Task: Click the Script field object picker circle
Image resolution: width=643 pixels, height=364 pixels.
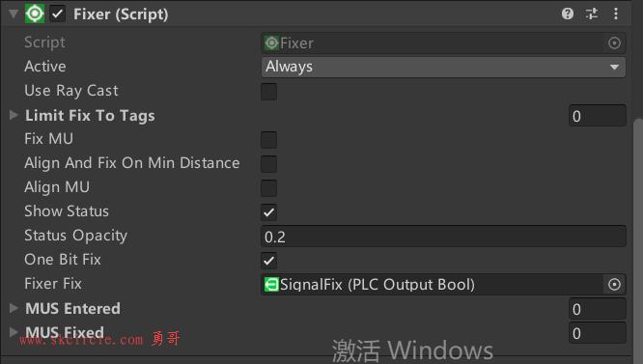Action: (x=614, y=43)
